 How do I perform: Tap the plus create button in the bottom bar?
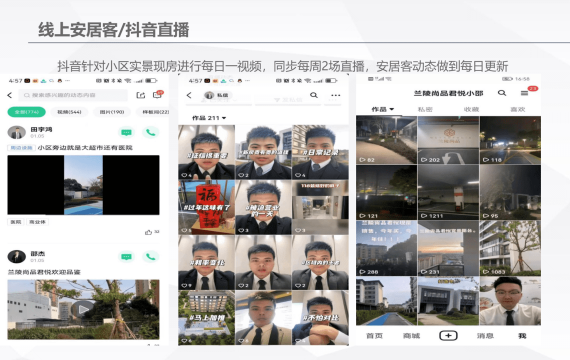[x=448, y=336]
